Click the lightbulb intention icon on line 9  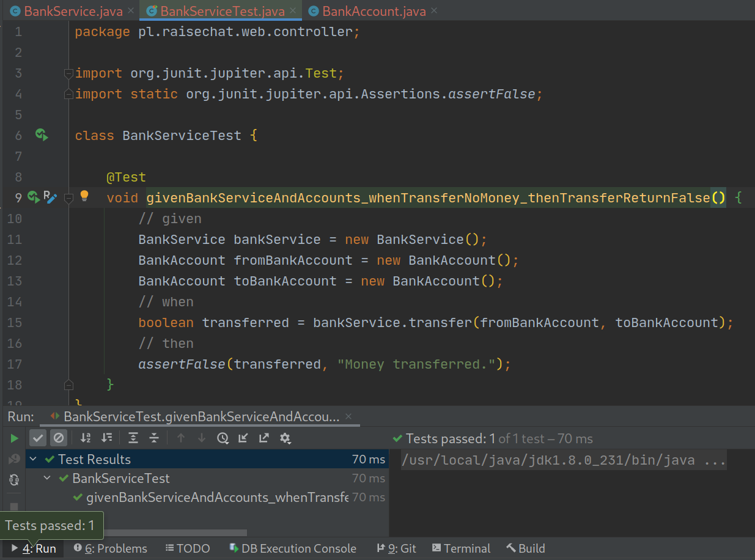click(x=84, y=196)
